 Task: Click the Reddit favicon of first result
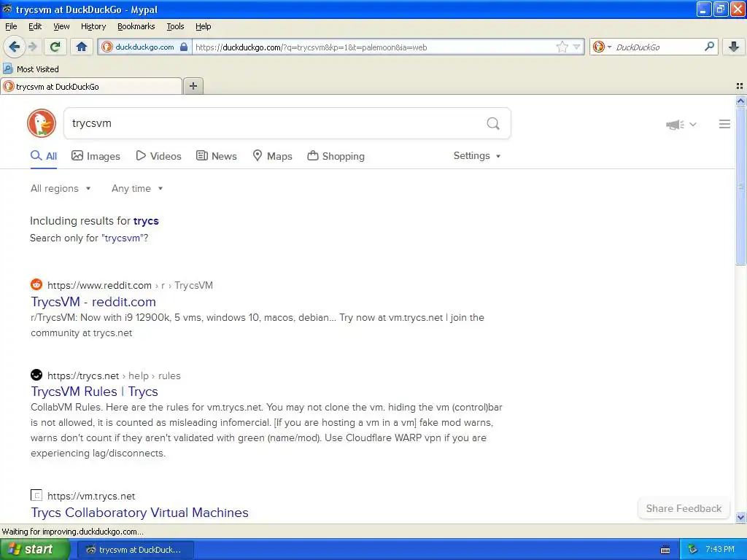(36, 285)
